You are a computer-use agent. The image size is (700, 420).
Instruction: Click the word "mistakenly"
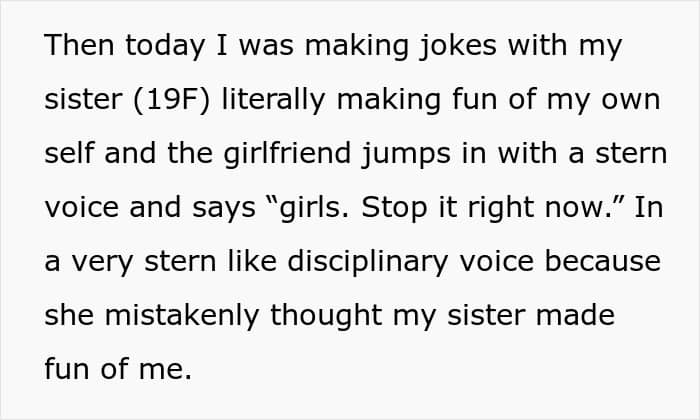(x=182, y=315)
